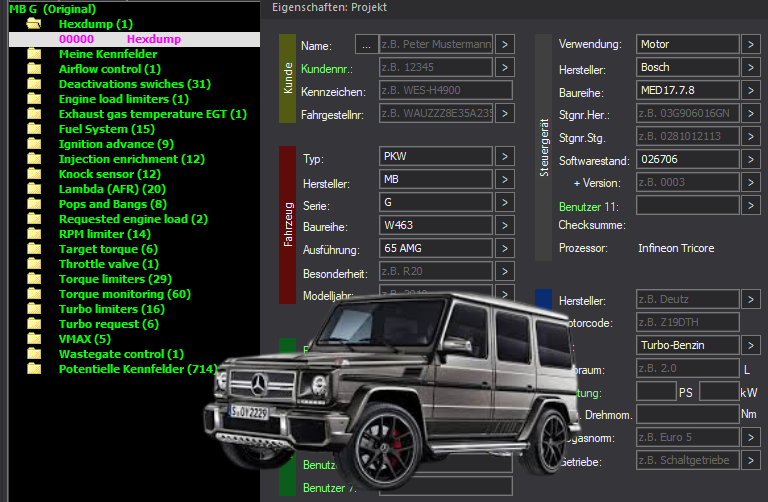Click the Fuel System folder icon
Image resolution: width=768 pixels, height=502 pixels.
click(x=34, y=129)
